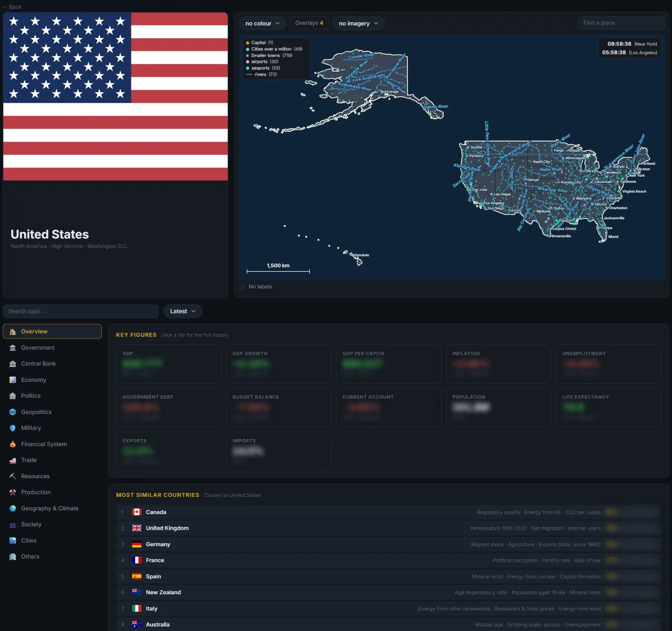The image size is (672, 631).
Task: Open the Overlays 4 button
Action: [309, 23]
